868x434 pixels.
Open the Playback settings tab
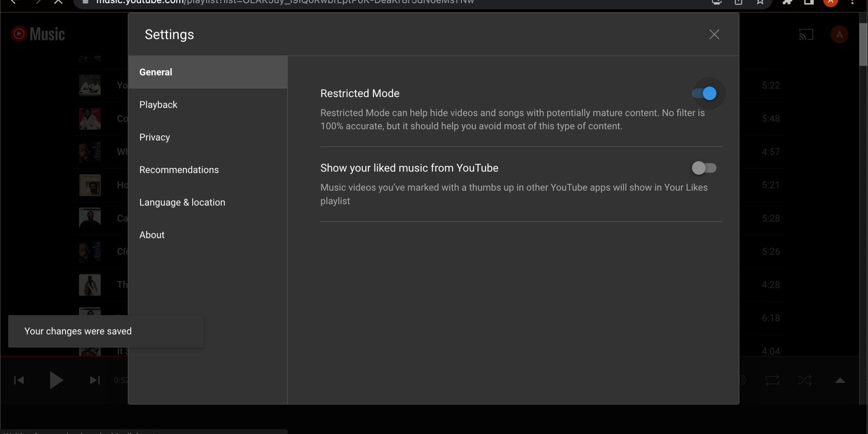click(158, 105)
